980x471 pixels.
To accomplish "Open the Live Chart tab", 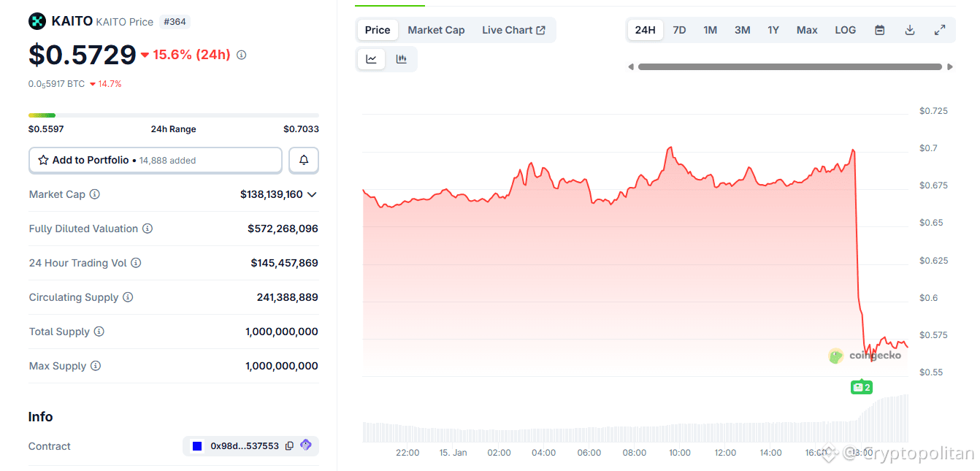I will tap(513, 30).
